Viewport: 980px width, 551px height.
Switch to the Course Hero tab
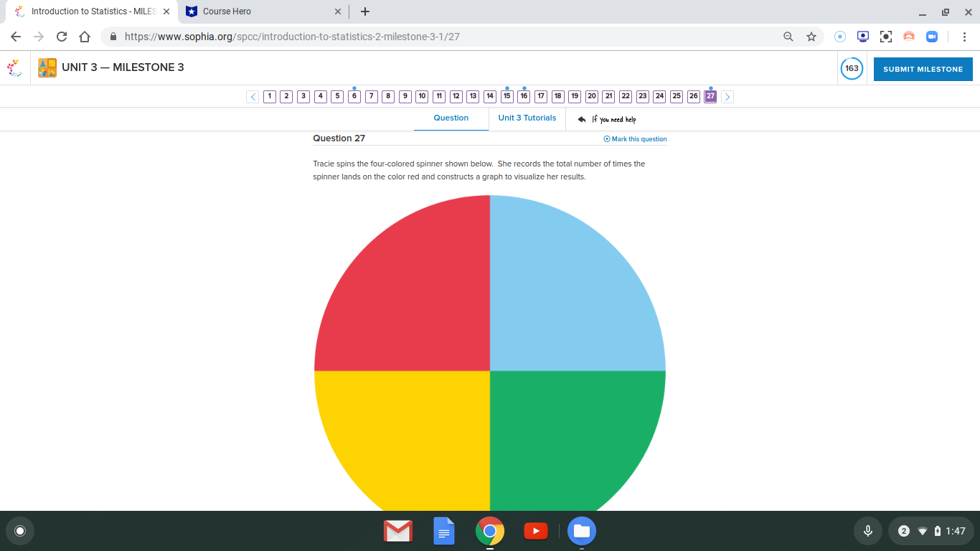[262, 11]
